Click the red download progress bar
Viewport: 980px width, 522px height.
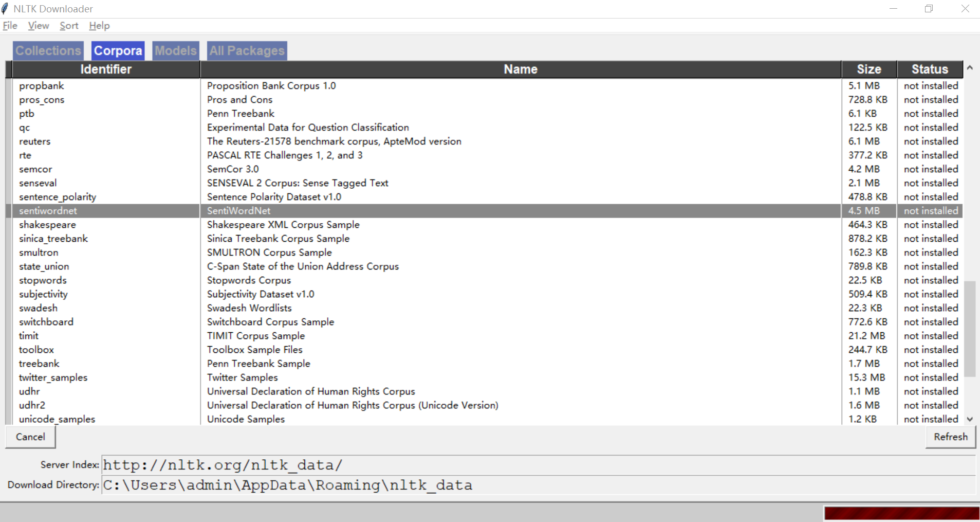coord(902,513)
